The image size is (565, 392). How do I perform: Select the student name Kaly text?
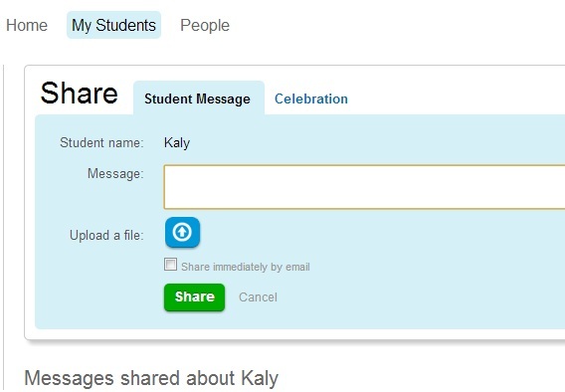177,143
